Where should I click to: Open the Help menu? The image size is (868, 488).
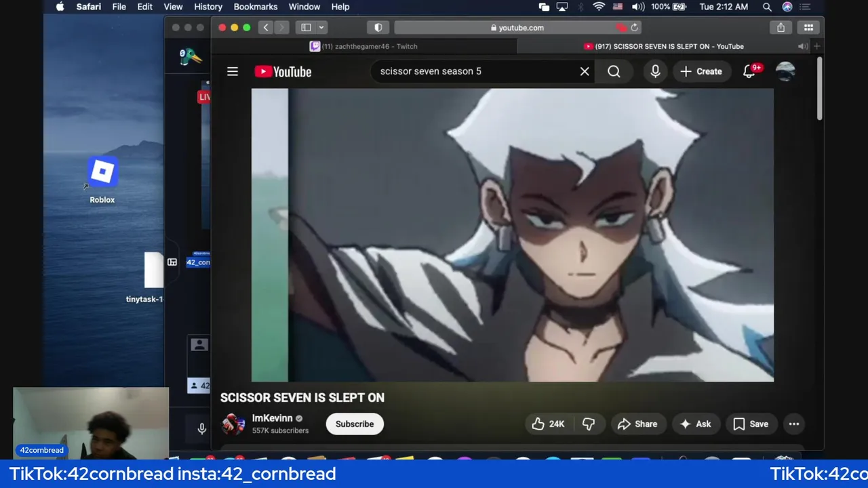tap(340, 7)
